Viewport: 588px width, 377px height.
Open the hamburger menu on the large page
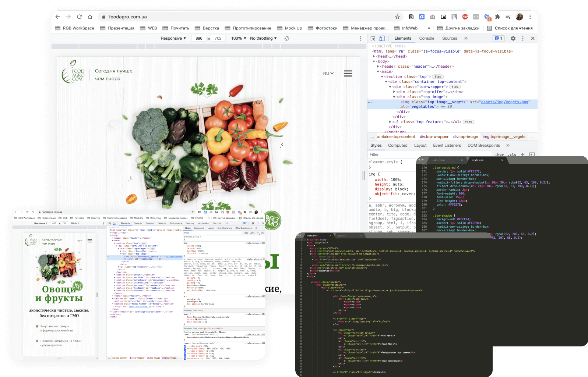pyautogui.click(x=348, y=74)
